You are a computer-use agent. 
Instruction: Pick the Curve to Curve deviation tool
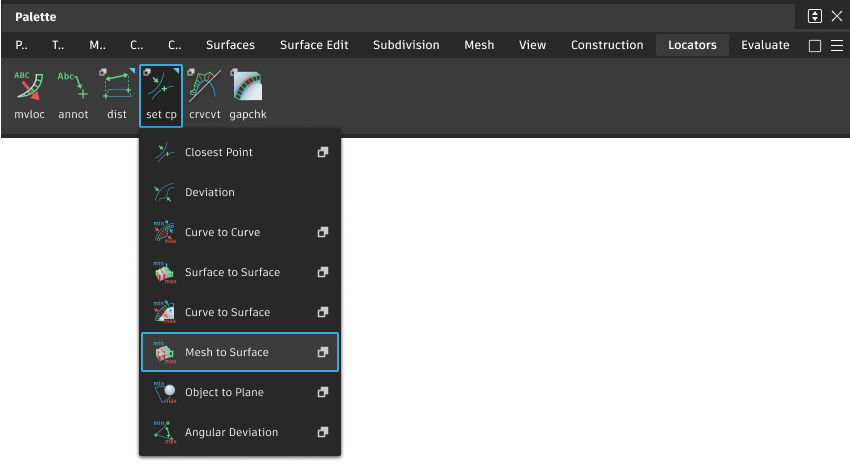222,233
